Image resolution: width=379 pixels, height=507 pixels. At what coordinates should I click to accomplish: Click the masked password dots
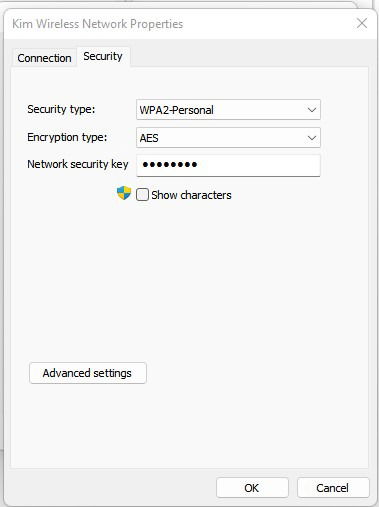(x=170, y=164)
